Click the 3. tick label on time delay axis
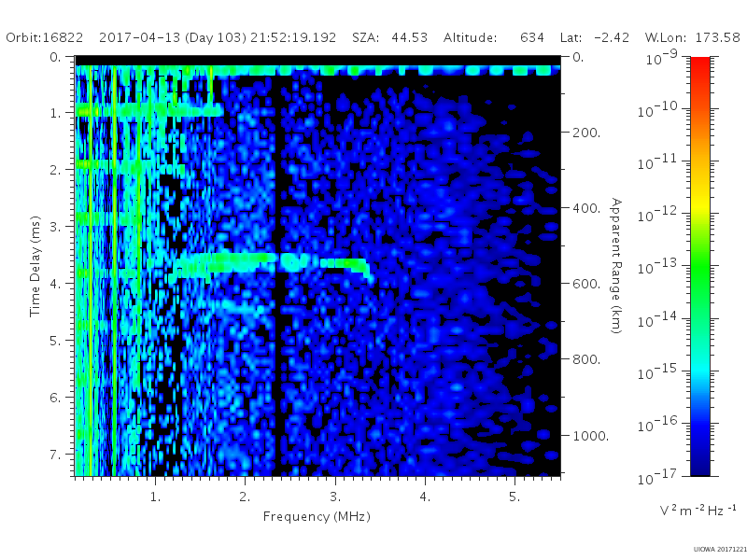 coord(56,227)
